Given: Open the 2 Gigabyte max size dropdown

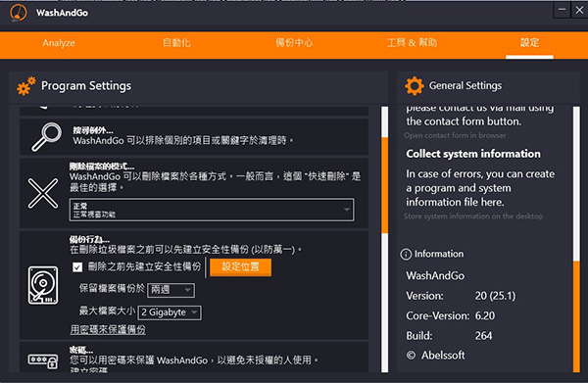Looking at the screenshot, I should pos(170,312).
